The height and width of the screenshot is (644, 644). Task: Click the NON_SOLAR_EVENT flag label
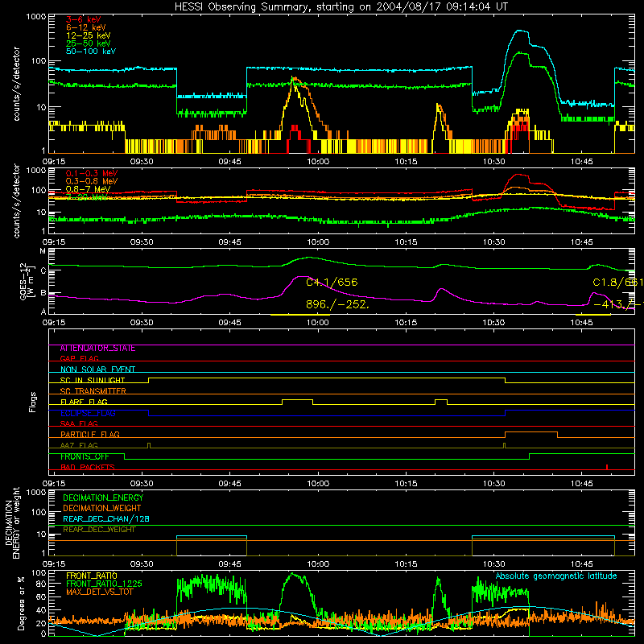[97, 369]
